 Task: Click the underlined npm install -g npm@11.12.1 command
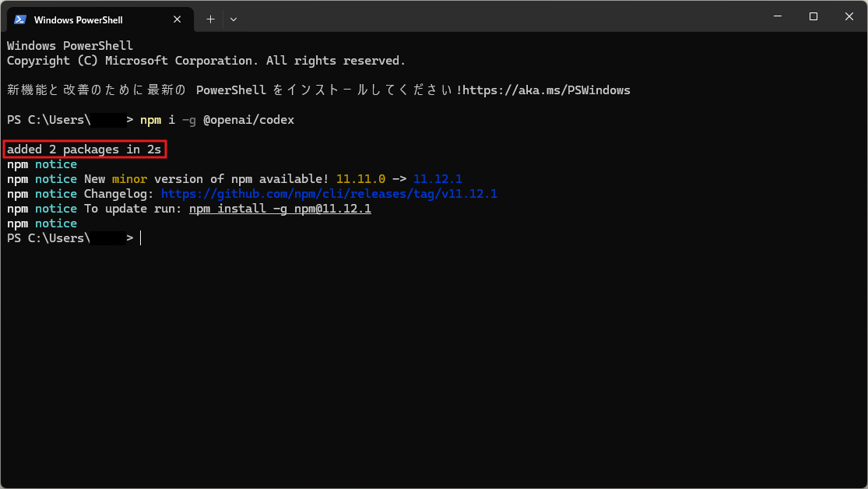pos(279,209)
